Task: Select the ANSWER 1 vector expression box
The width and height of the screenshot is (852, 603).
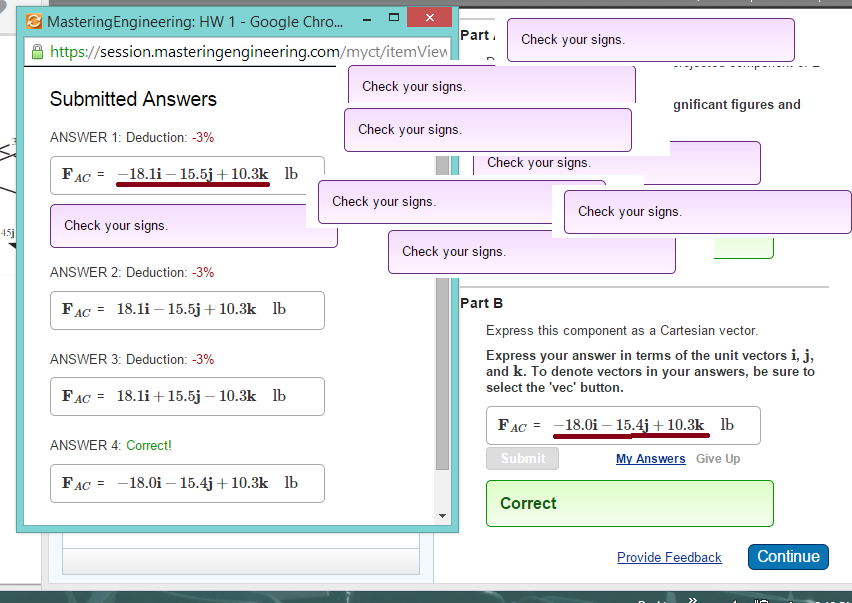Action: coord(187,175)
